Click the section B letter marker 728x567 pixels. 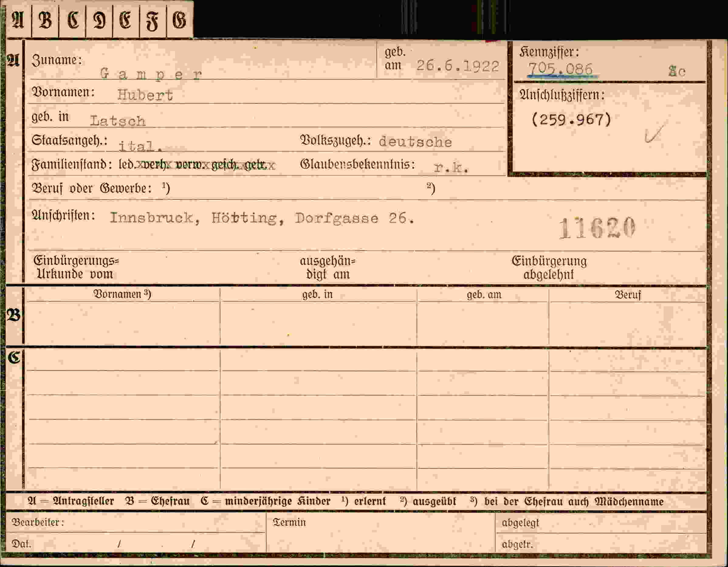tap(14, 315)
